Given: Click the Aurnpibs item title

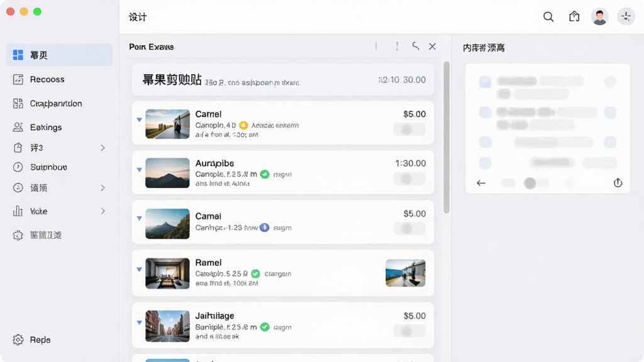Looking at the screenshot, I should pos(214,163).
